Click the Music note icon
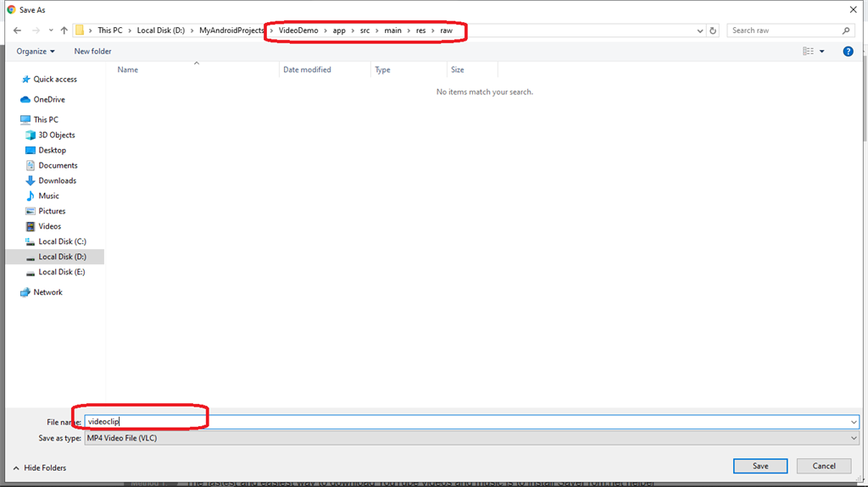The width and height of the screenshot is (868, 487). click(31, 196)
